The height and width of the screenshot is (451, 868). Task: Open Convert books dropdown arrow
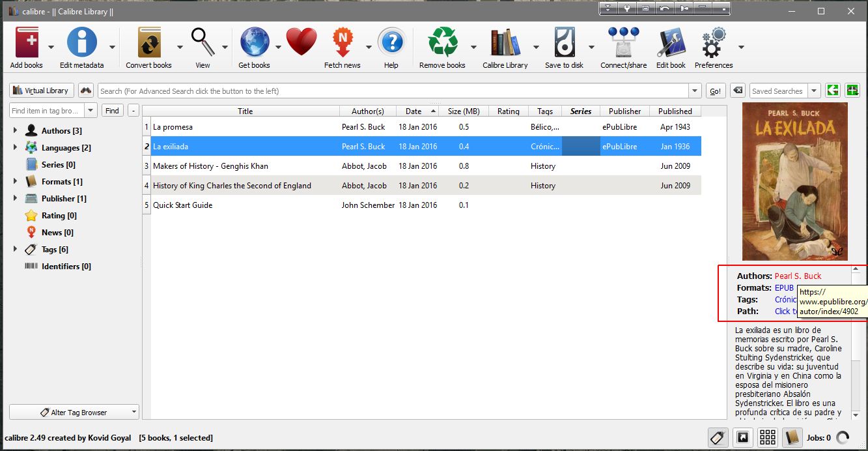(x=180, y=47)
